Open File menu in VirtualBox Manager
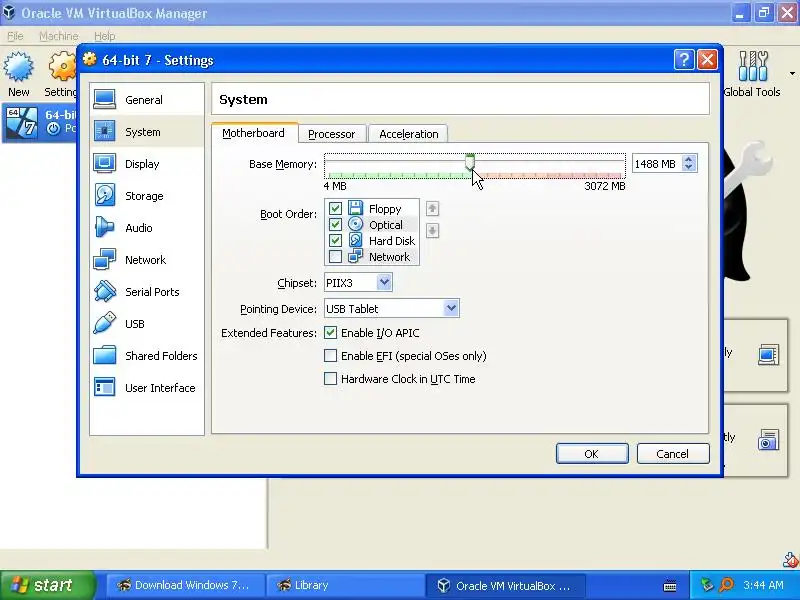Viewport: 800px width, 600px height. click(15, 36)
